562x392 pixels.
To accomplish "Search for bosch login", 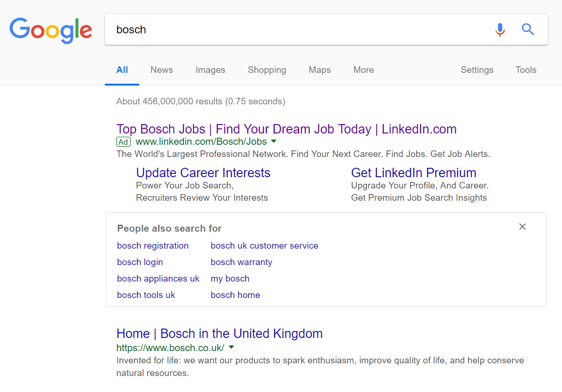I will tap(140, 262).
